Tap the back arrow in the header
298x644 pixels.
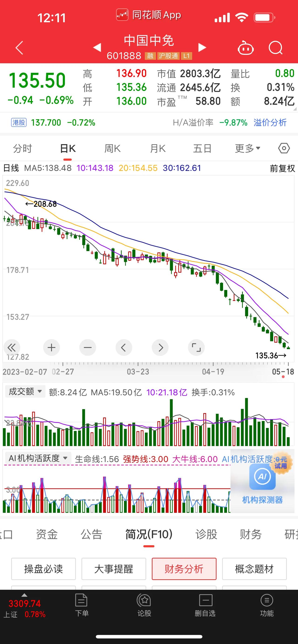(19, 47)
